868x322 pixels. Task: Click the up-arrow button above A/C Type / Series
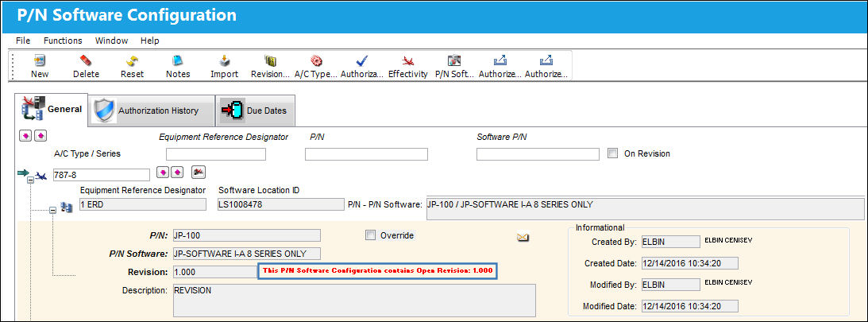click(x=41, y=135)
